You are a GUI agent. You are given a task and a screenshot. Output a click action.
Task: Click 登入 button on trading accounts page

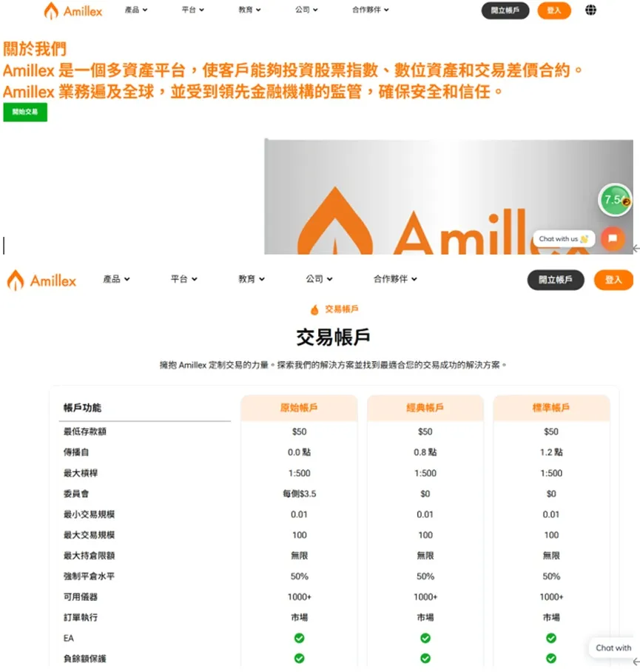[613, 280]
